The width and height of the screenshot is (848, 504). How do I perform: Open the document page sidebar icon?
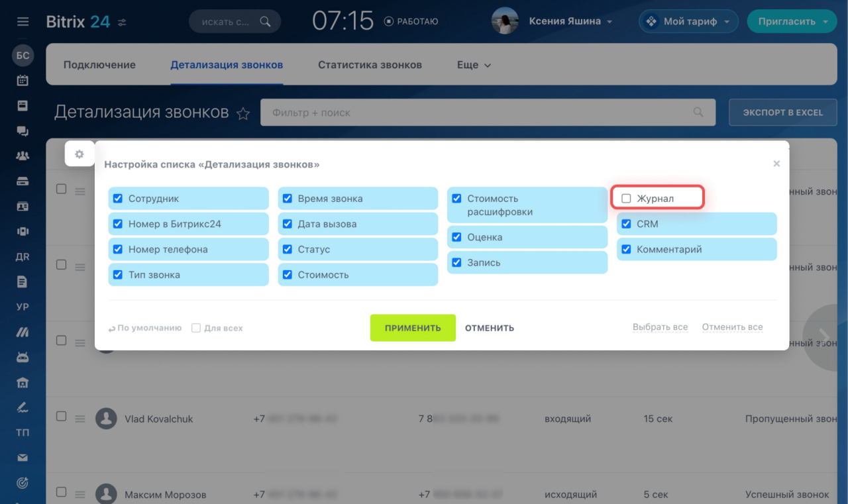23,282
